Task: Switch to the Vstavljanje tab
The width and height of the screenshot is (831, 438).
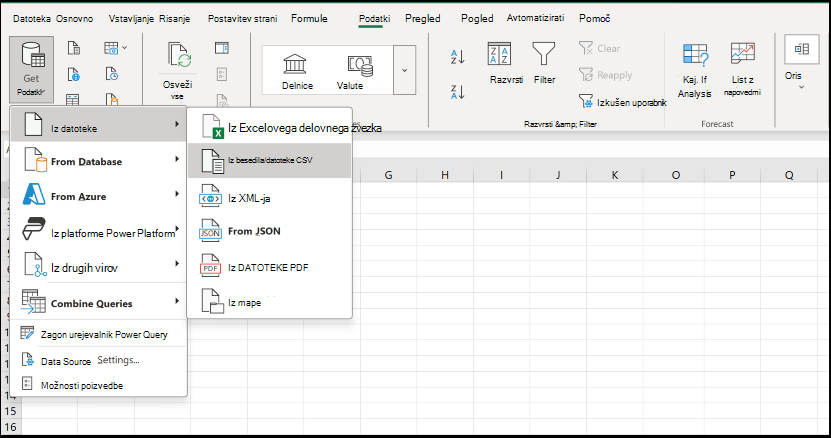Action: click(131, 19)
